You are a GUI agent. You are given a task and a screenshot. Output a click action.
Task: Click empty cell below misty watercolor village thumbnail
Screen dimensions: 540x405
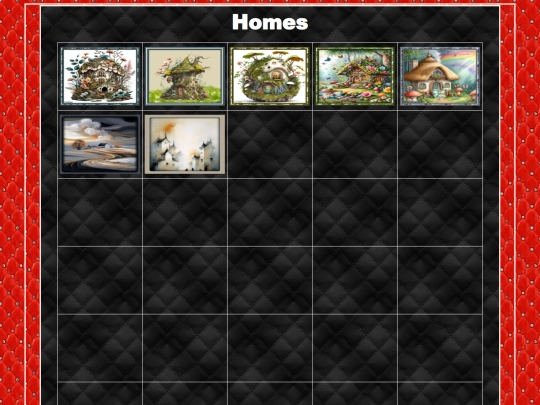(185, 212)
